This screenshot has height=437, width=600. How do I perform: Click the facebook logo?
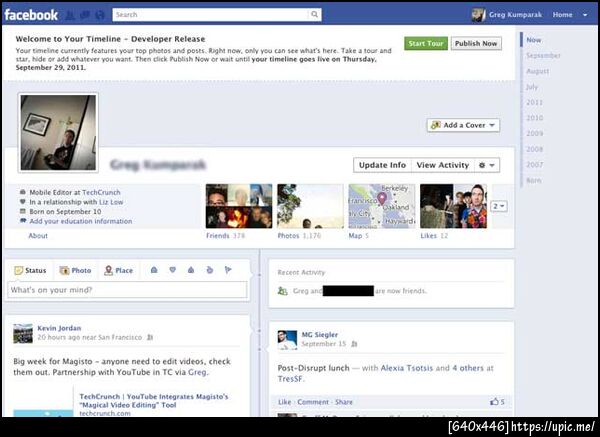pyautogui.click(x=31, y=15)
